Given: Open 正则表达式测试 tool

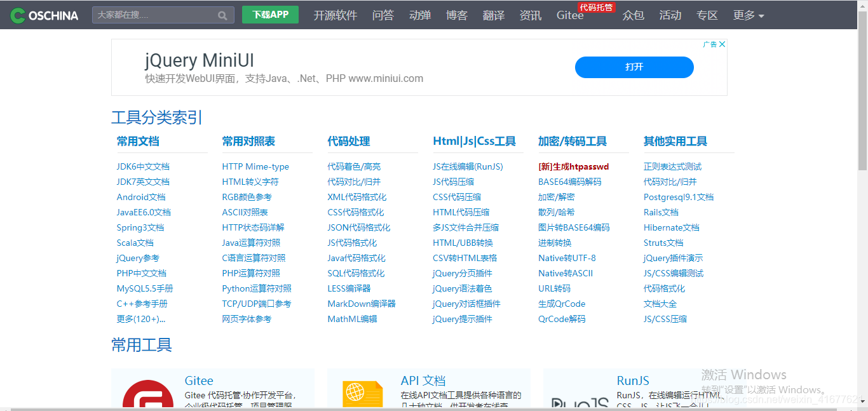Looking at the screenshot, I should point(672,166).
